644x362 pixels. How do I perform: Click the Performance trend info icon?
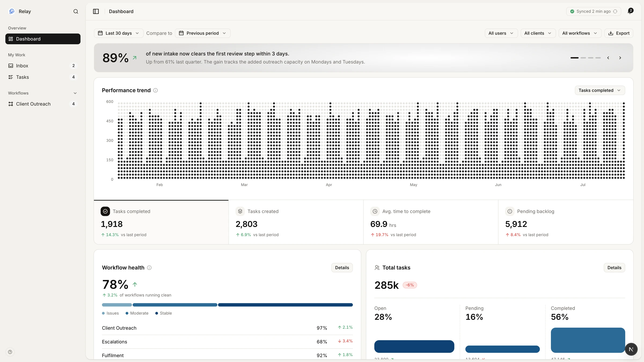point(155,90)
